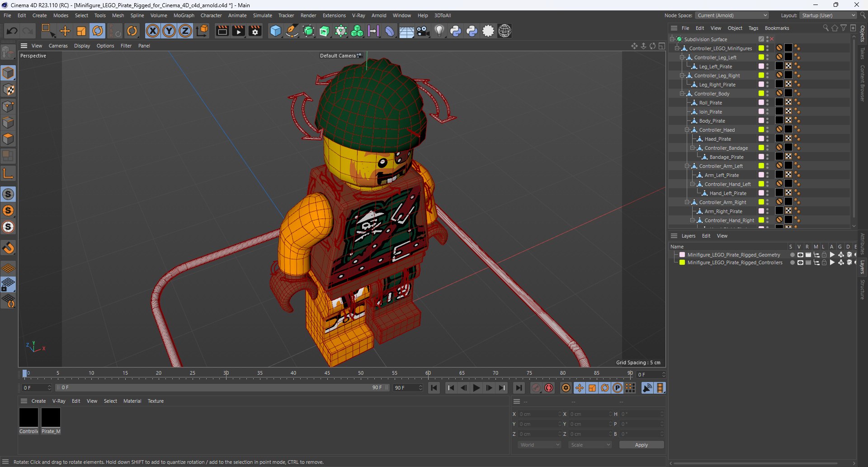Open the World coordinate dropdown
This screenshot has height=467, width=868.
[540, 445]
